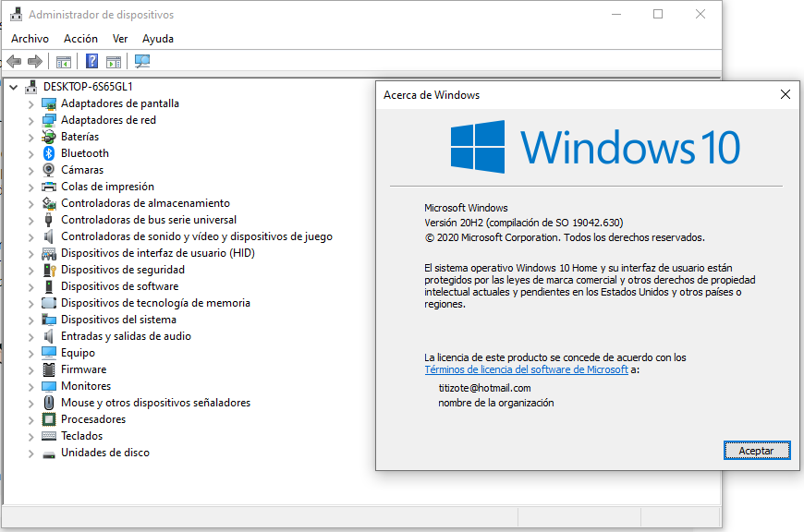Viewport: 804px width, 532px height.
Task: Expand the Unidades de disco node
Action: coord(30,453)
